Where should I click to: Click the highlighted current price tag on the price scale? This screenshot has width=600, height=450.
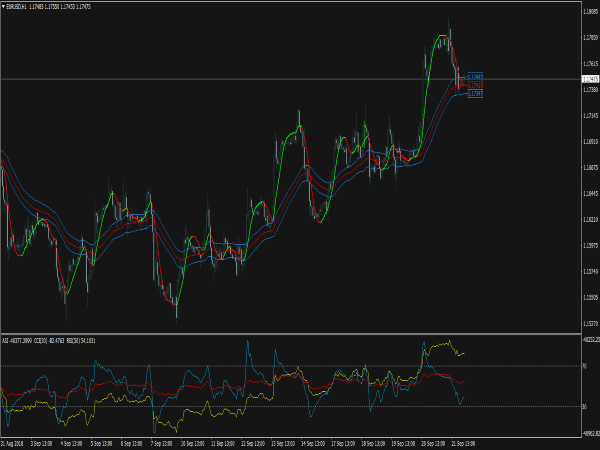[x=590, y=79]
